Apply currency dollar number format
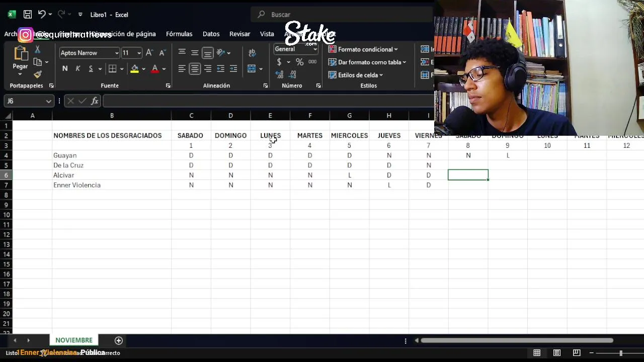Image resolution: width=644 pixels, height=362 pixels. coord(279,62)
